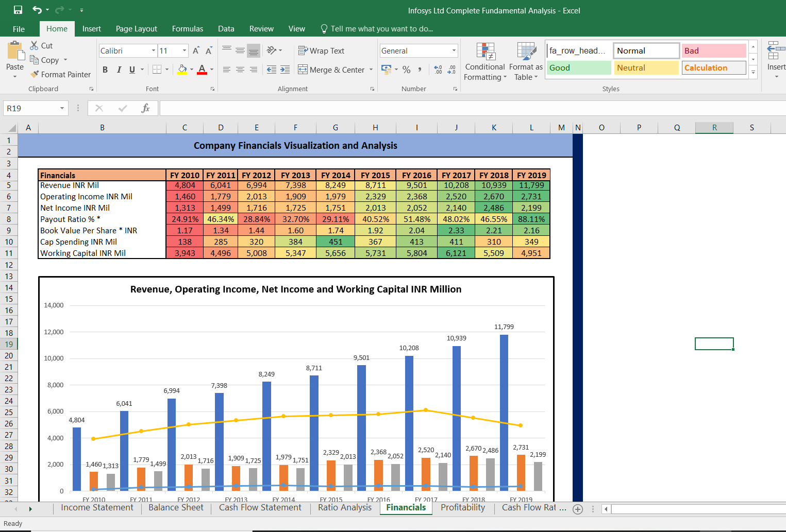
Task: Apply the Neutral cell style
Action: 646,67
